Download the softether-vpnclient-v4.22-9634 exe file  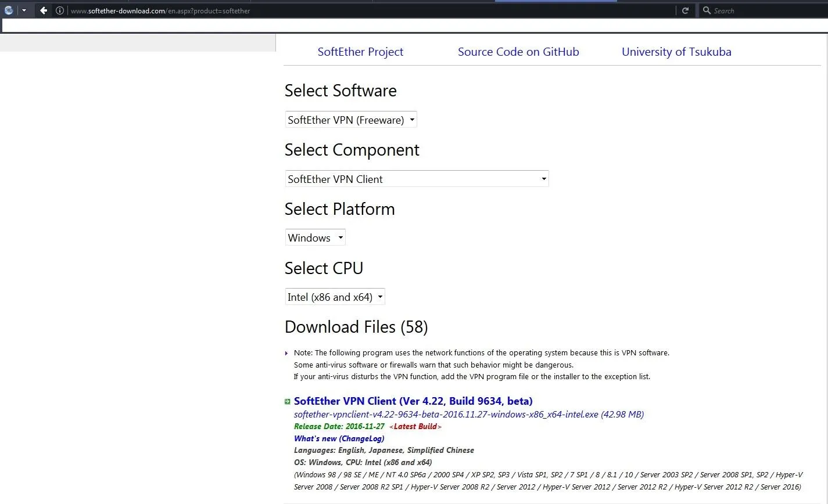coord(468,415)
